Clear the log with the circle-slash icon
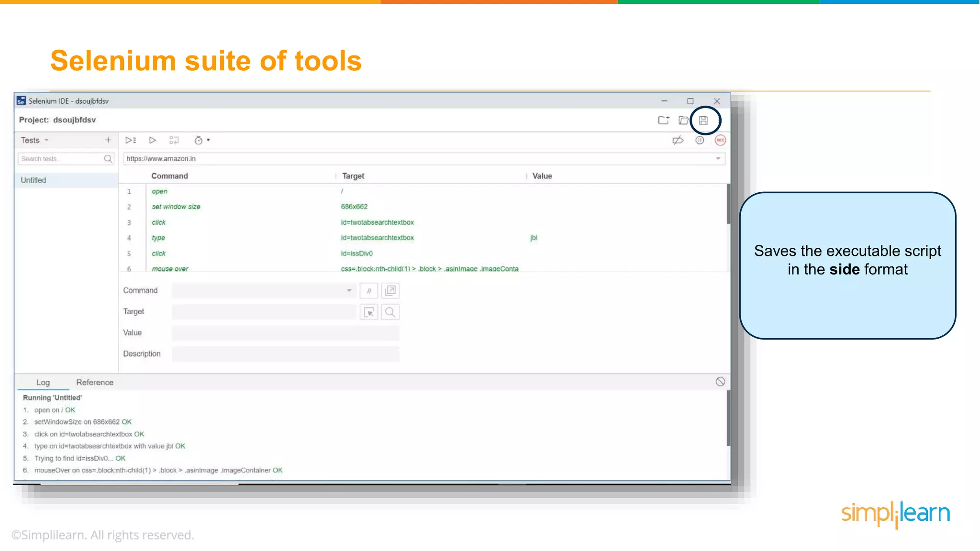 (x=720, y=382)
